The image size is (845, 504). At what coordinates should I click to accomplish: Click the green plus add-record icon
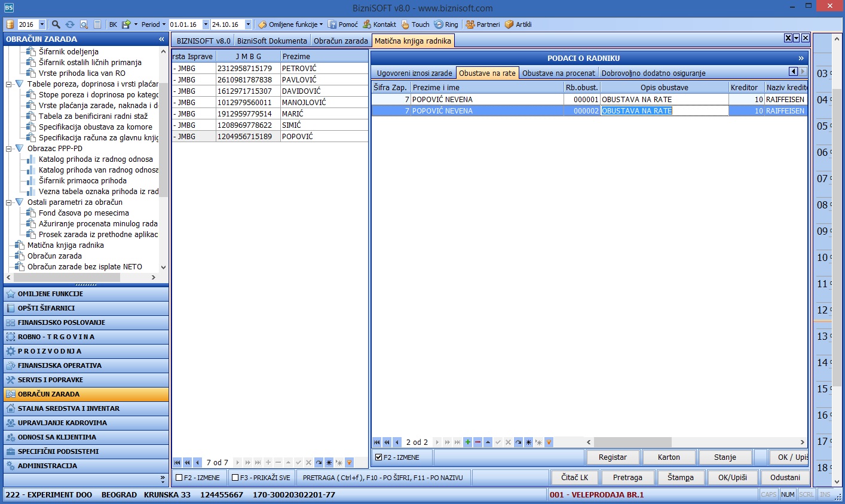(467, 442)
